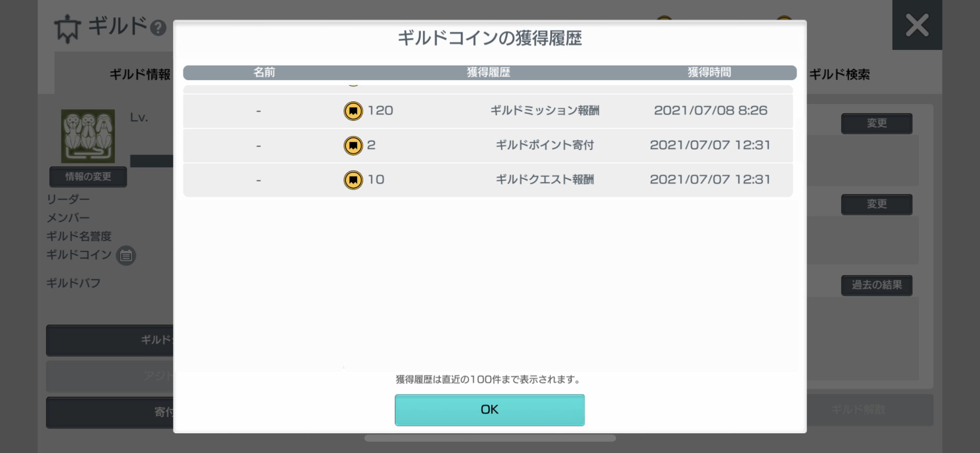This screenshot has height=453, width=980.
Task: Click the coin icon beside 120
Action: [x=353, y=111]
